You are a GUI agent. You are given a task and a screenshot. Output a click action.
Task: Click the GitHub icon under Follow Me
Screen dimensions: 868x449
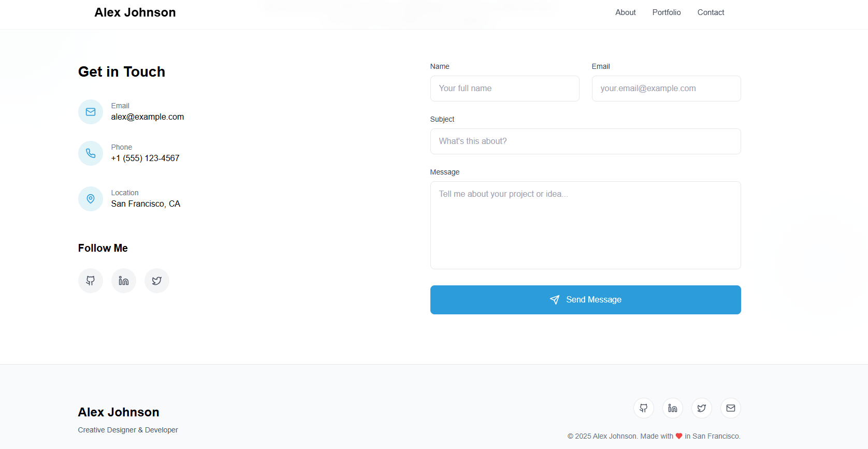[91, 281]
